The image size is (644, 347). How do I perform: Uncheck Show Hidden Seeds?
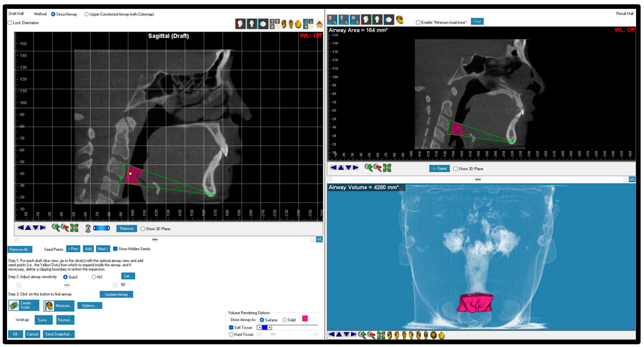[x=115, y=249]
